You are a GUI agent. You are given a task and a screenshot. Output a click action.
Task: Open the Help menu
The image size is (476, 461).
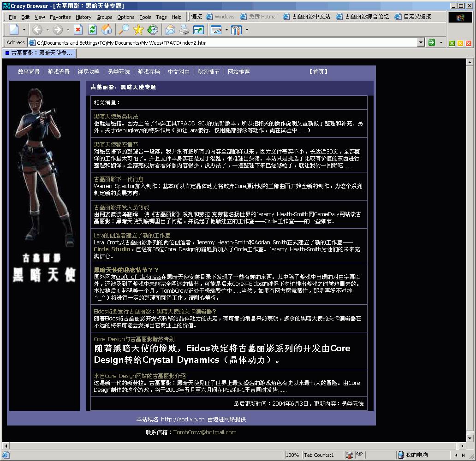pos(176,17)
